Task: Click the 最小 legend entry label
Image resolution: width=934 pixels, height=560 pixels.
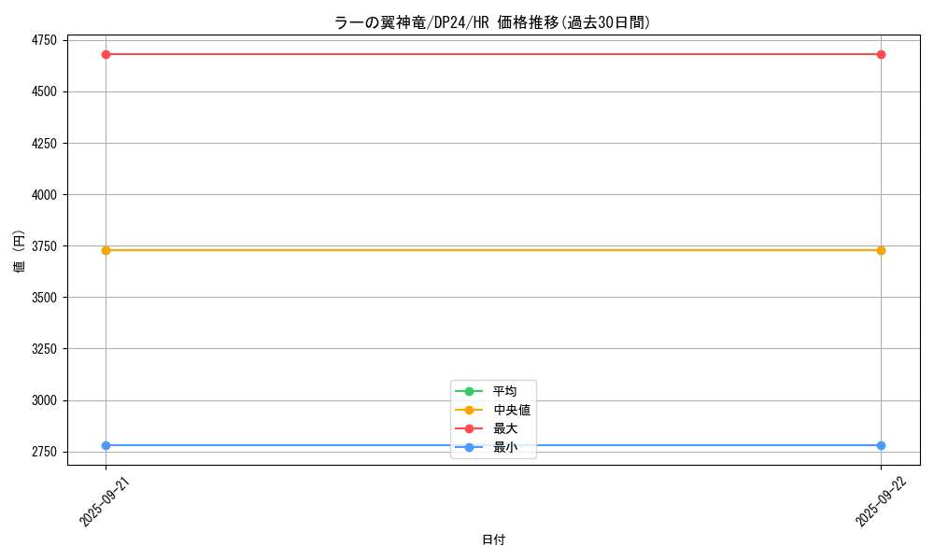Action: tap(505, 447)
